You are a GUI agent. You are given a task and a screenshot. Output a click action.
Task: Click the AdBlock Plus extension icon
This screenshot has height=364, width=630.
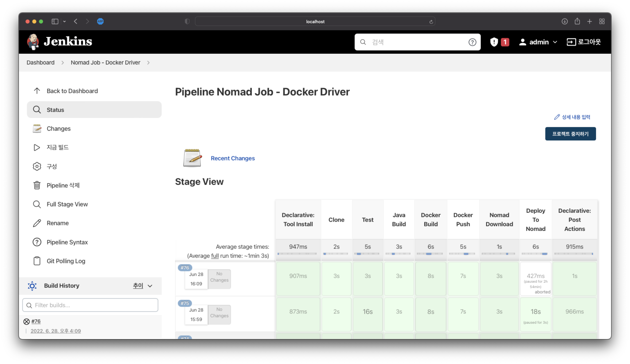coord(100,22)
